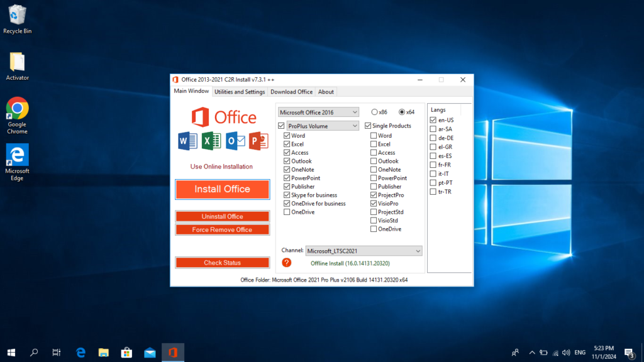Screen dimensions: 644x362
Task: Open the Channel Microsoft_LTSC2021 dropdown
Action: (364, 251)
